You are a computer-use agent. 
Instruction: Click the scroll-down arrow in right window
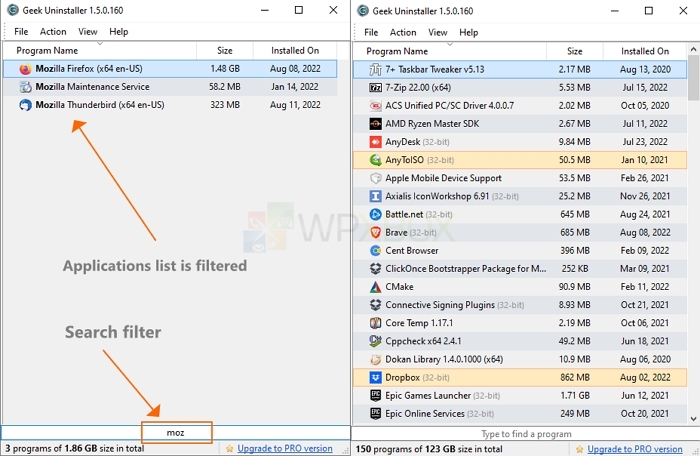coord(693,418)
